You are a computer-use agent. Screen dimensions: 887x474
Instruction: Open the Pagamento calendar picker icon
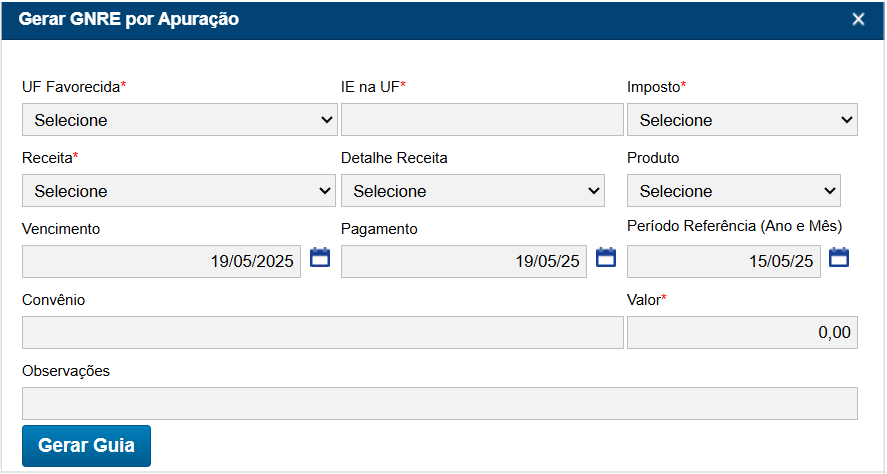[x=606, y=258]
